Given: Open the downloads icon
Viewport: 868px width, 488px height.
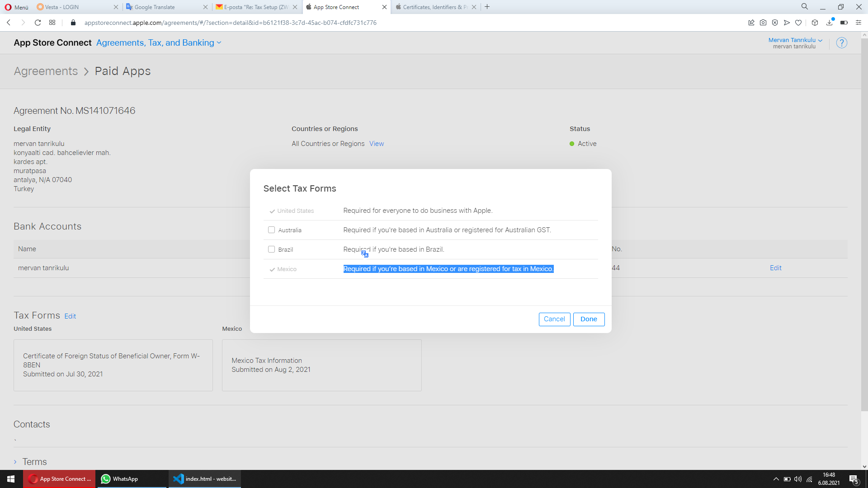Looking at the screenshot, I should tap(830, 23).
